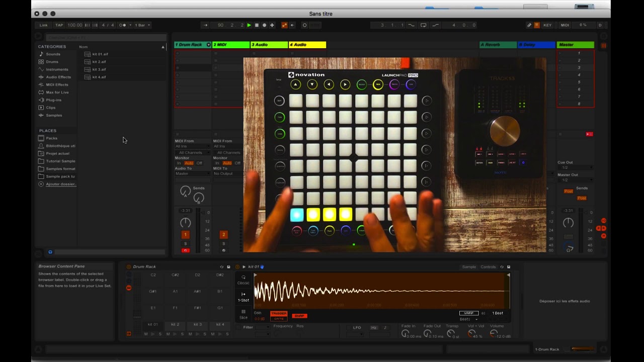The height and width of the screenshot is (362, 644).
Task: Select the MIDI Effects category
Action: coord(57,84)
